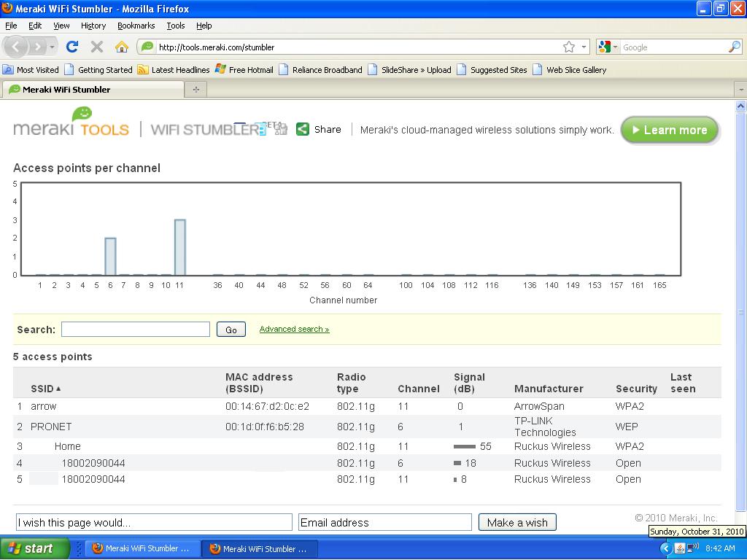The width and height of the screenshot is (747, 560).
Task: Click the Learn more button
Action: point(670,130)
